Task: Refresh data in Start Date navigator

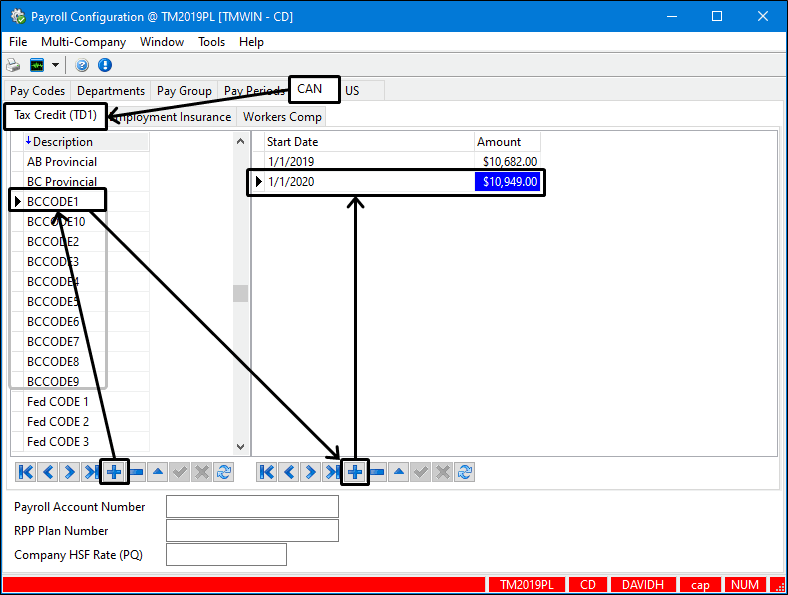Action: tap(465, 472)
